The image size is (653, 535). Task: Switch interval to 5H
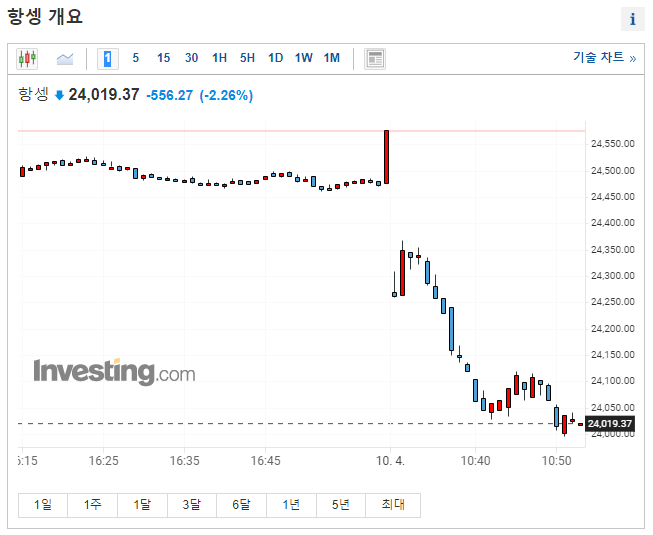(x=247, y=58)
